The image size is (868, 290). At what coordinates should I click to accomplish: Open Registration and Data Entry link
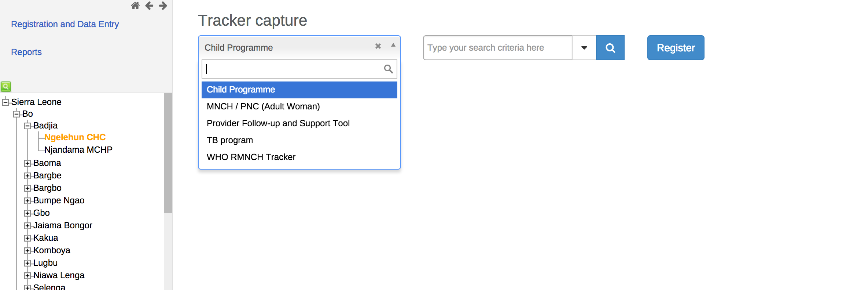65,24
